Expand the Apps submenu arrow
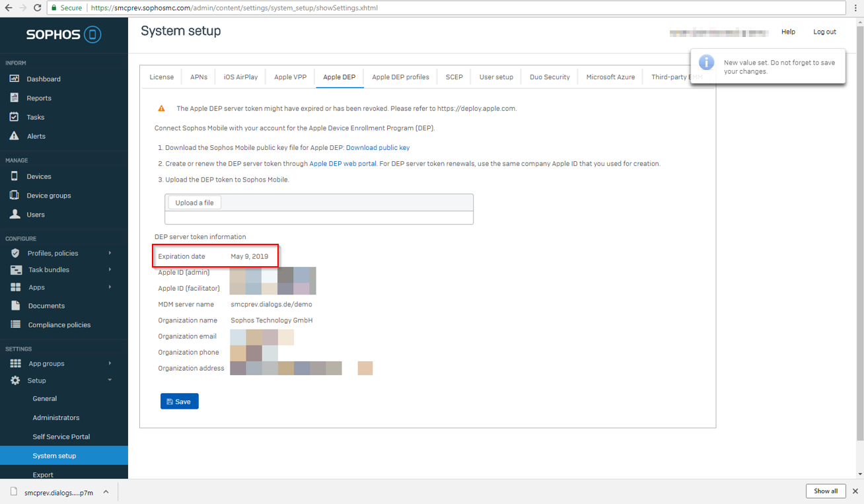The height and width of the screenshot is (504, 864). click(110, 287)
